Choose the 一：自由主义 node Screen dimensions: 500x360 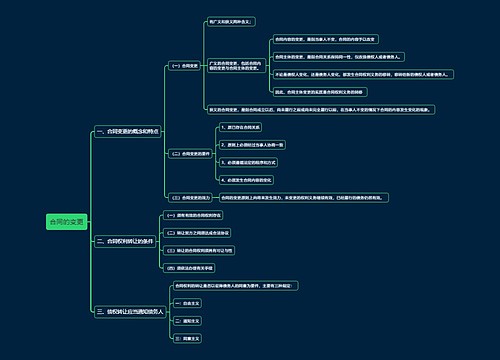coord(187,303)
